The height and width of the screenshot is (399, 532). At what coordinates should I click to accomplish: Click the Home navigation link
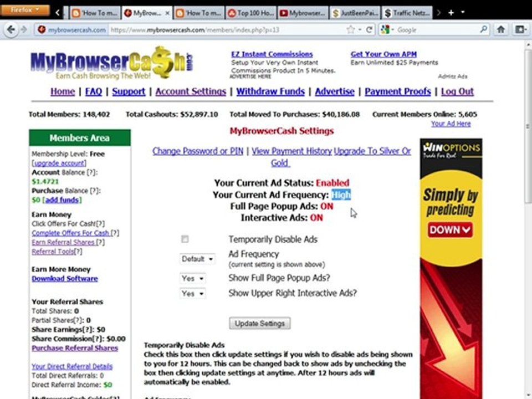click(63, 91)
